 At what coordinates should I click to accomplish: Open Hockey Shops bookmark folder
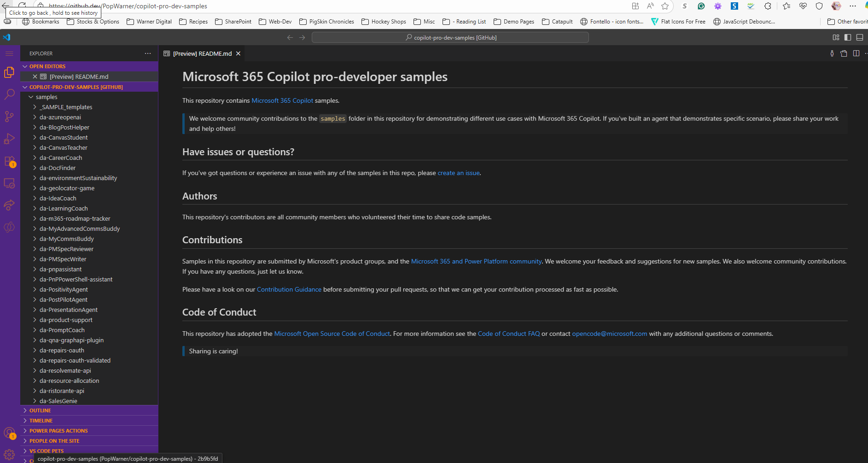pyautogui.click(x=384, y=22)
